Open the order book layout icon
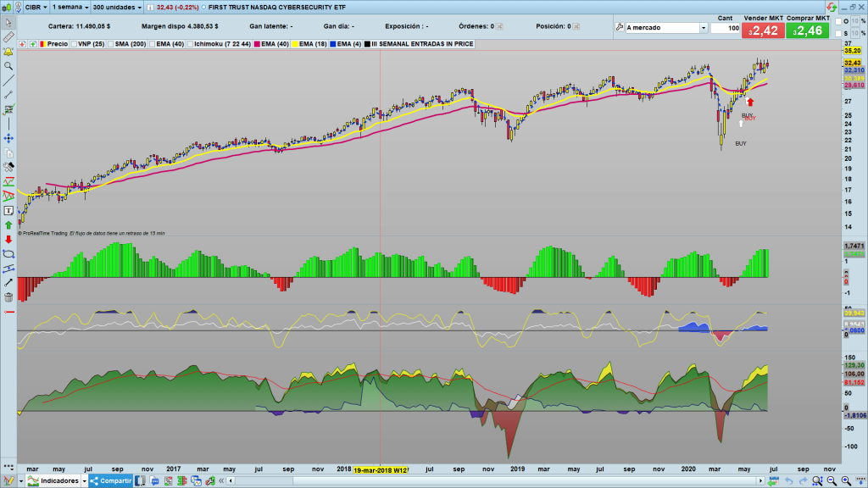Image resolution: width=868 pixels, height=488 pixels. [x=181, y=481]
